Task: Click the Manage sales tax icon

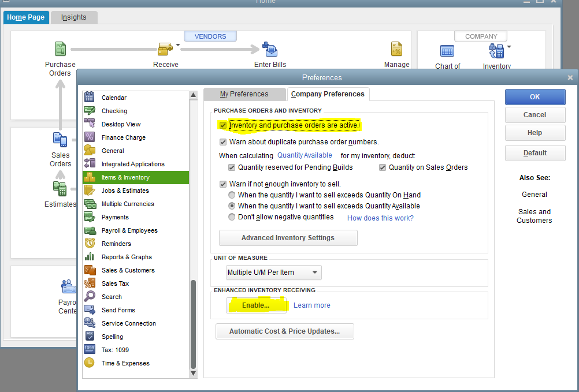Action: 396,49
